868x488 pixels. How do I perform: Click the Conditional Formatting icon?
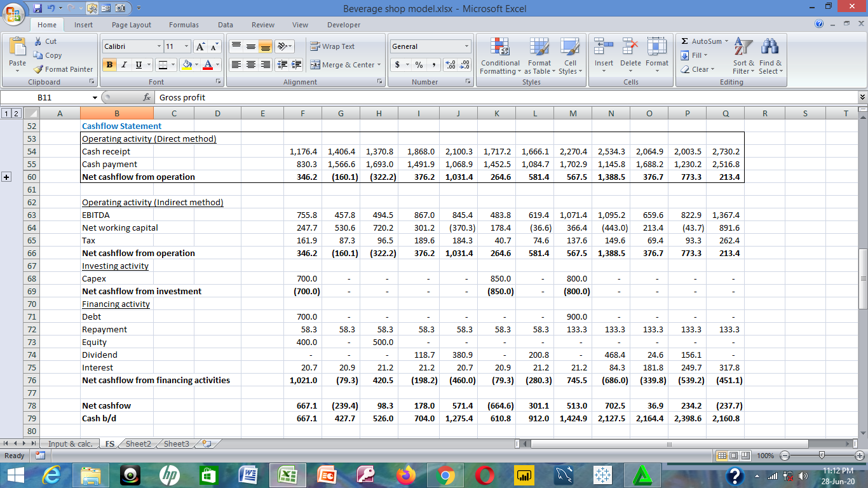coord(500,48)
